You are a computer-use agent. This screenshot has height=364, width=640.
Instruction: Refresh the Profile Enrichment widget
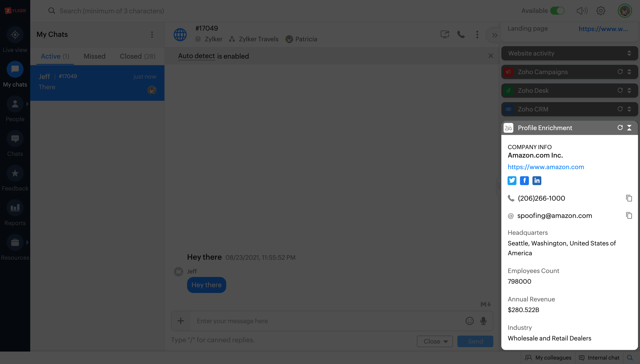click(620, 128)
